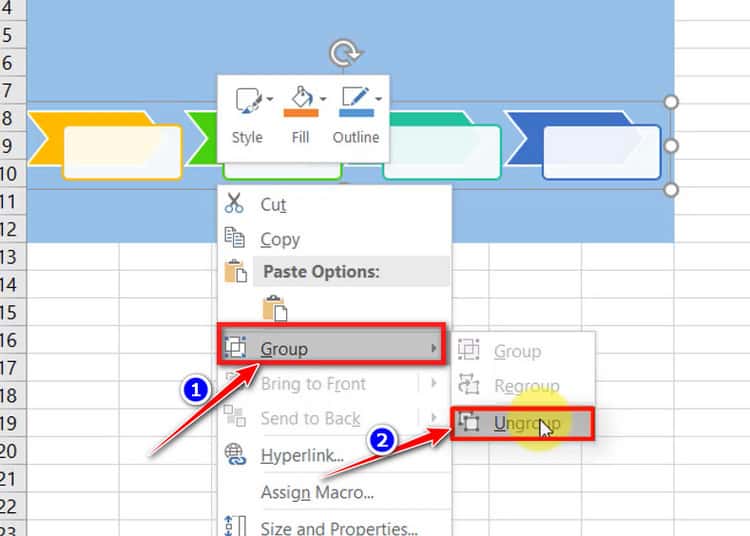Click the Regroup icon
This screenshot has width=750, height=536.
tap(469, 383)
